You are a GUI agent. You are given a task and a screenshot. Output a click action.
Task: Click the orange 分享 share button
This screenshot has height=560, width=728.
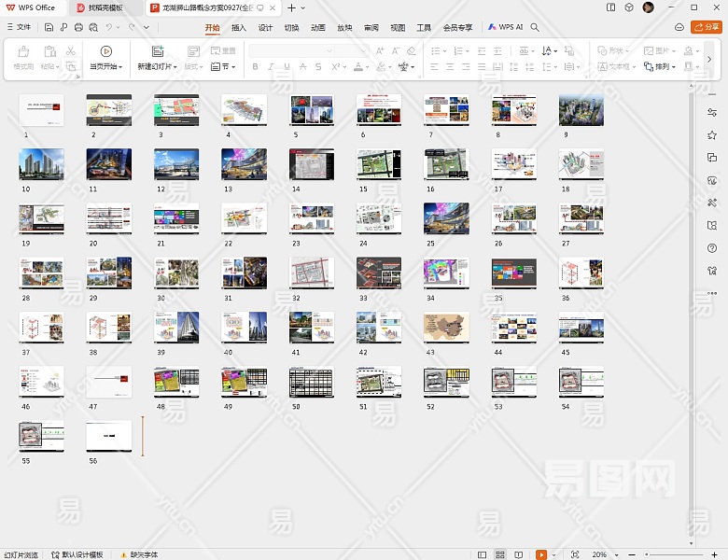706,27
